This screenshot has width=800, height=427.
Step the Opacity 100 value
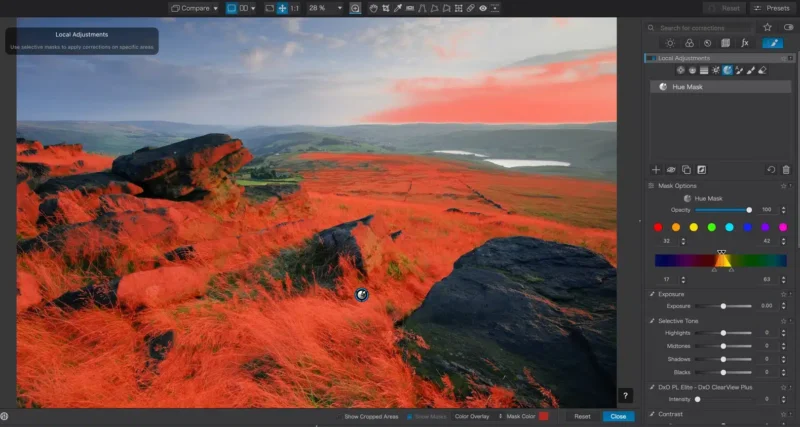783,210
